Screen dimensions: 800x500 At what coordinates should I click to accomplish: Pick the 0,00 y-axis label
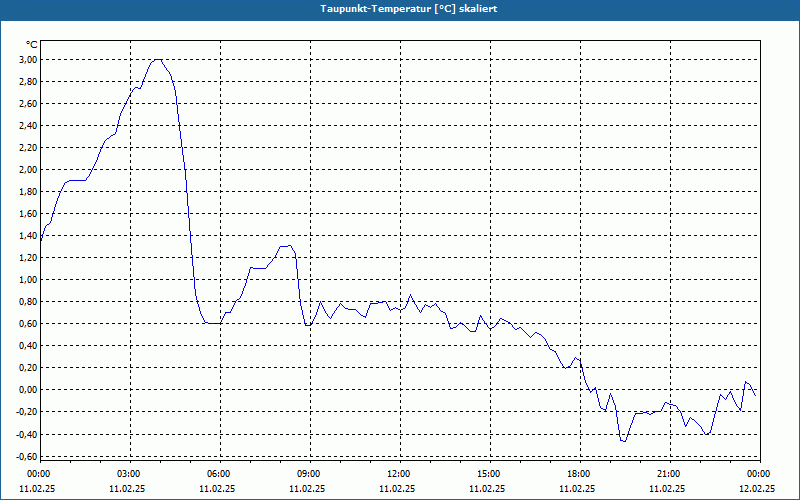(x=28, y=390)
